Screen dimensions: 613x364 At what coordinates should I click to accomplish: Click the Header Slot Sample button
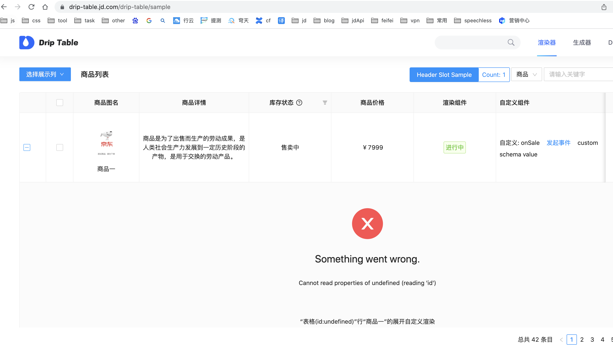pyautogui.click(x=444, y=74)
